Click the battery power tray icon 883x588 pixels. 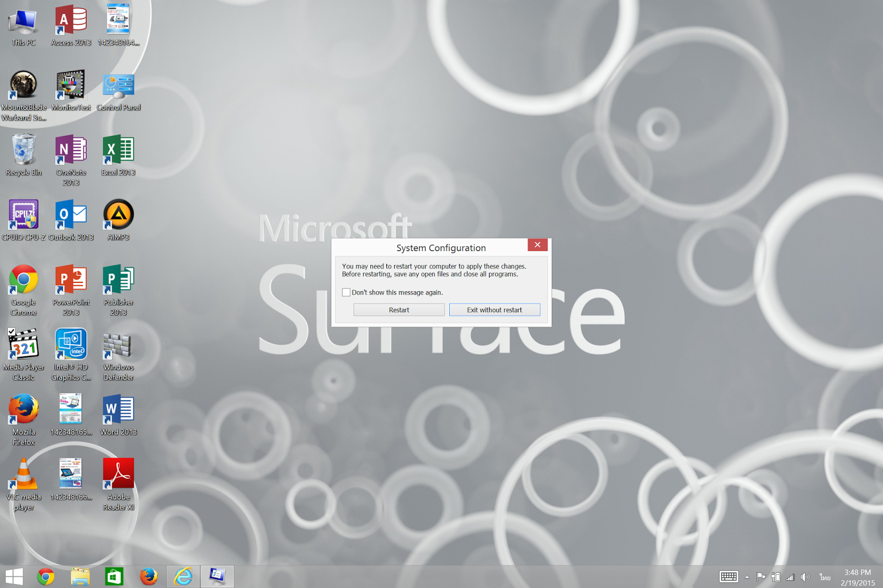(776, 577)
